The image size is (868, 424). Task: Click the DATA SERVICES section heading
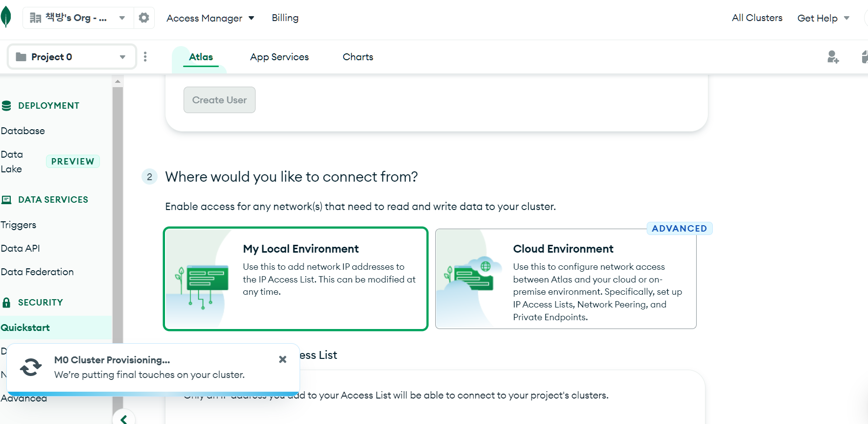pos(53,200)
